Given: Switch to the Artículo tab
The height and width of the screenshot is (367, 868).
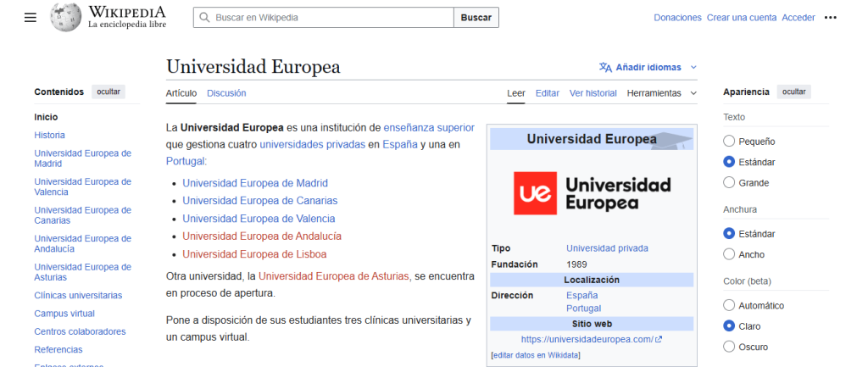Looking at the screenshot, I should click(181, 93).
